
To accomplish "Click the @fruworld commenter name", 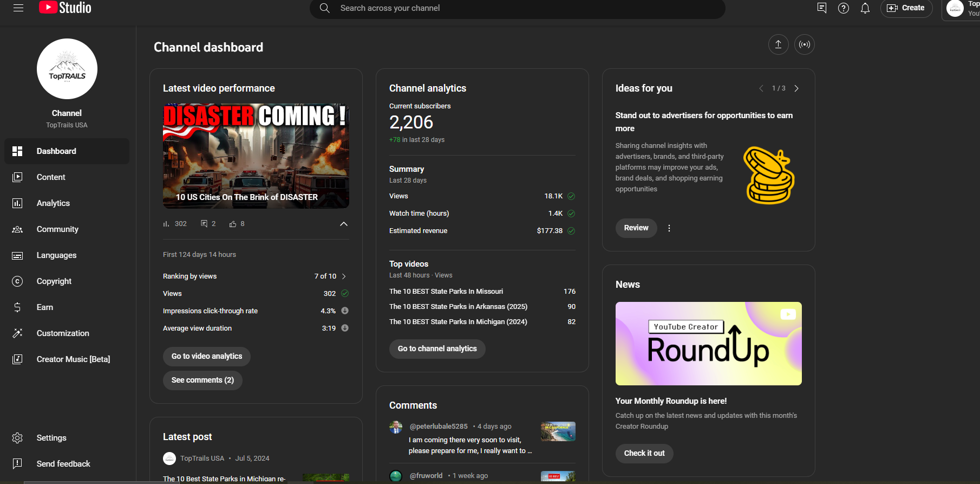I will (x=426, y=476).
